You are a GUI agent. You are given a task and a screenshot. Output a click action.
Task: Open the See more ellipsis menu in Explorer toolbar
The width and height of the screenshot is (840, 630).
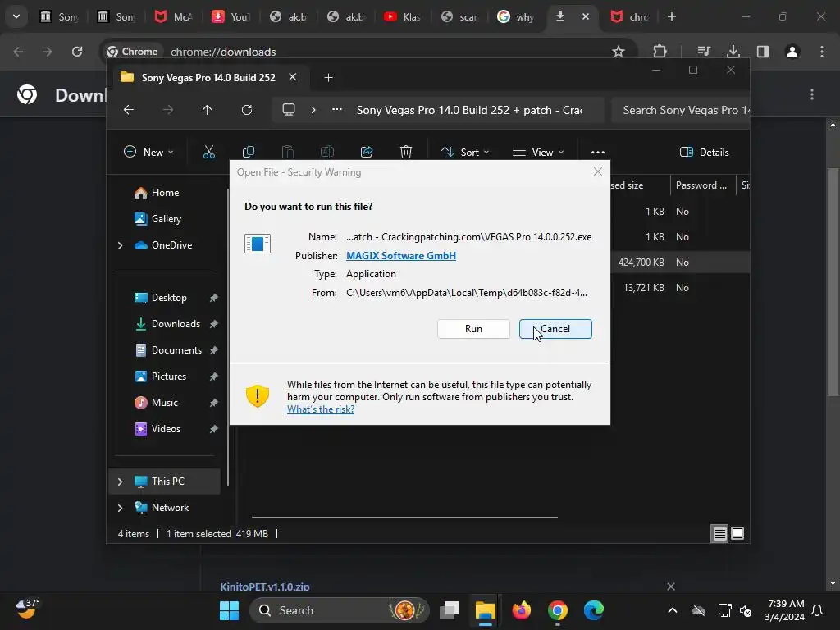(598, 152)
